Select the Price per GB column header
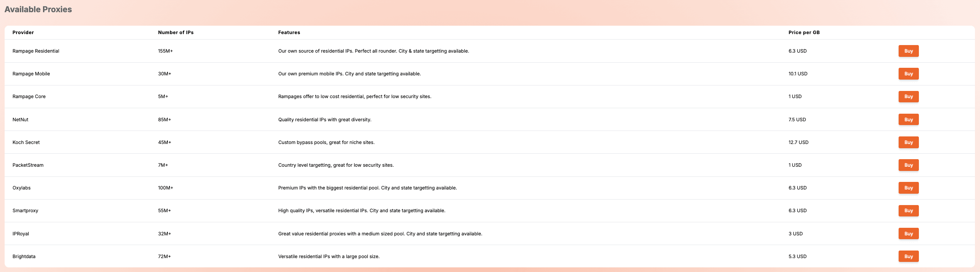This screenshot has height=272, width=980. click(x=804, y=32)
